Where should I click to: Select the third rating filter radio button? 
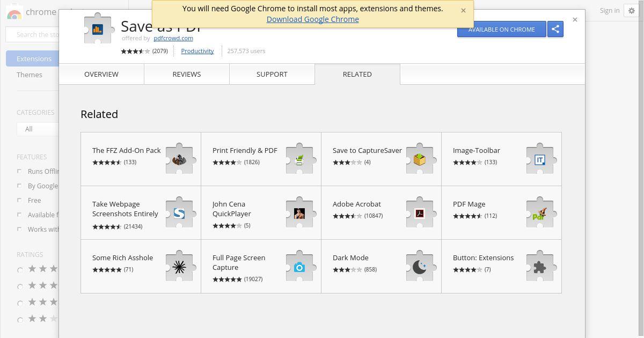click(x=20, y=303)
